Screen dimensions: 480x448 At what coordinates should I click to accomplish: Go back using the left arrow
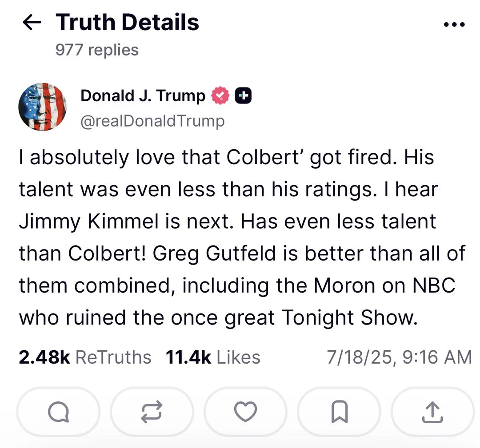[x=32, y=23]
